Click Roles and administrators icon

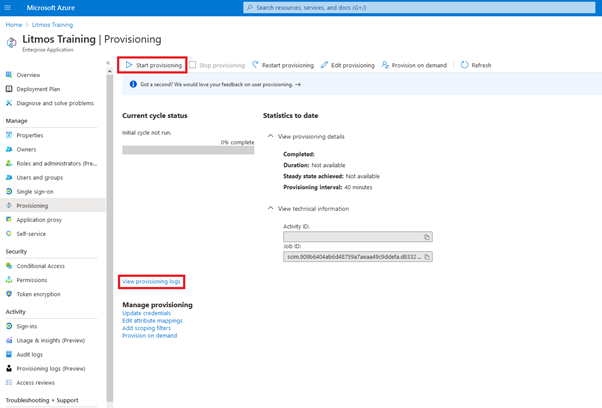coord(9,163)
